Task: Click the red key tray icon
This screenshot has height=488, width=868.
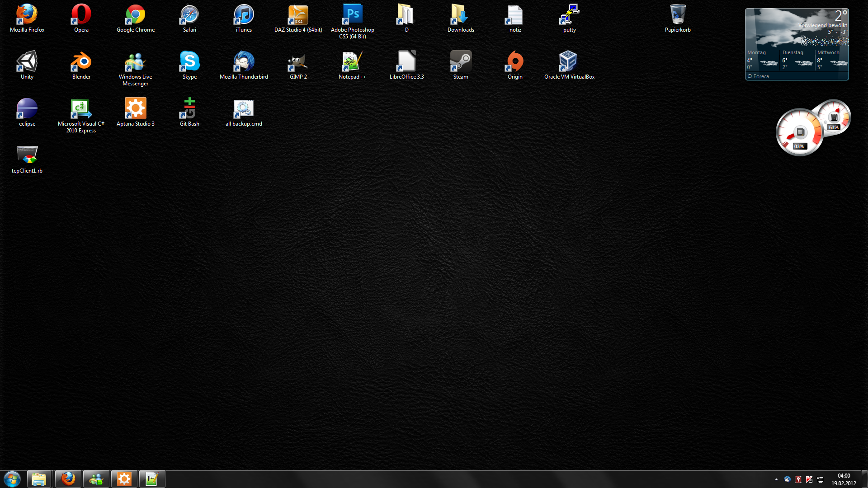Action: click(798, 479)
